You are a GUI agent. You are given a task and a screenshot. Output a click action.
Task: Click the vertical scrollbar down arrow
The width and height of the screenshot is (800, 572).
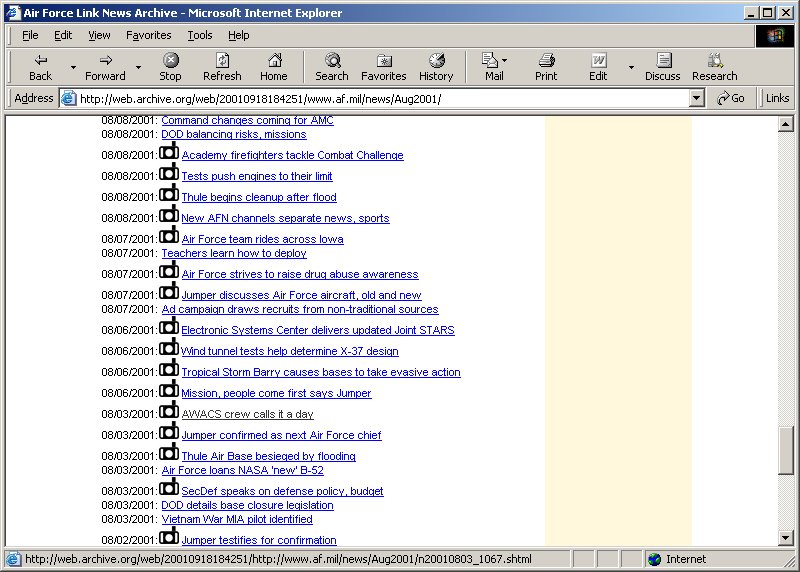point(787,538)
